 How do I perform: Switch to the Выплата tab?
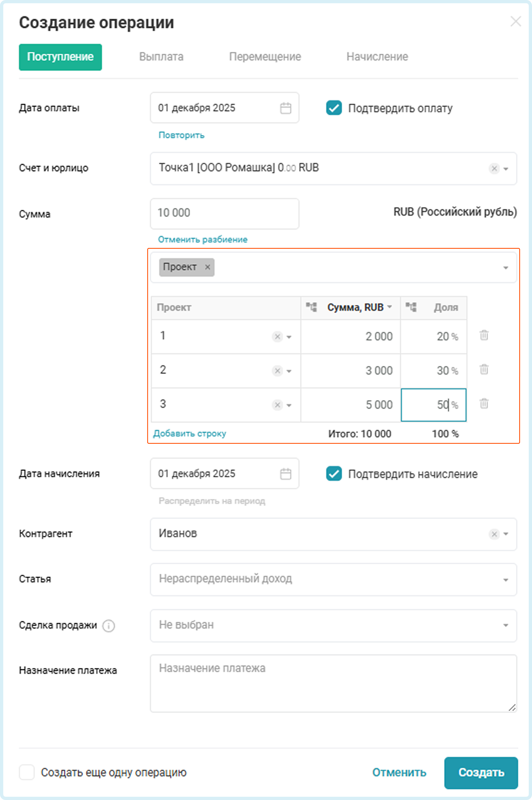[x=161, y=57]
